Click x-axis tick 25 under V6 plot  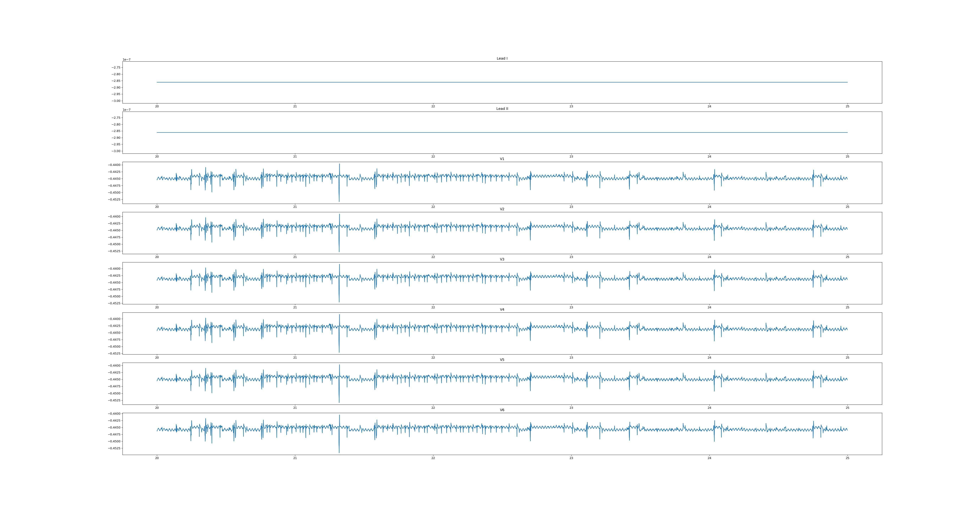pyautogui.click(x=847, y=458)
